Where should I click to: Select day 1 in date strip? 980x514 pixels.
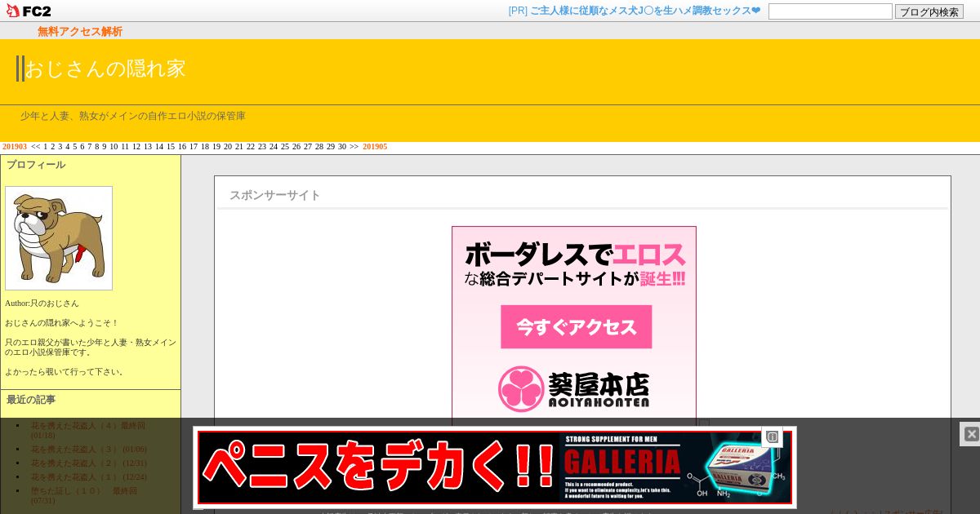pos(46,147)
